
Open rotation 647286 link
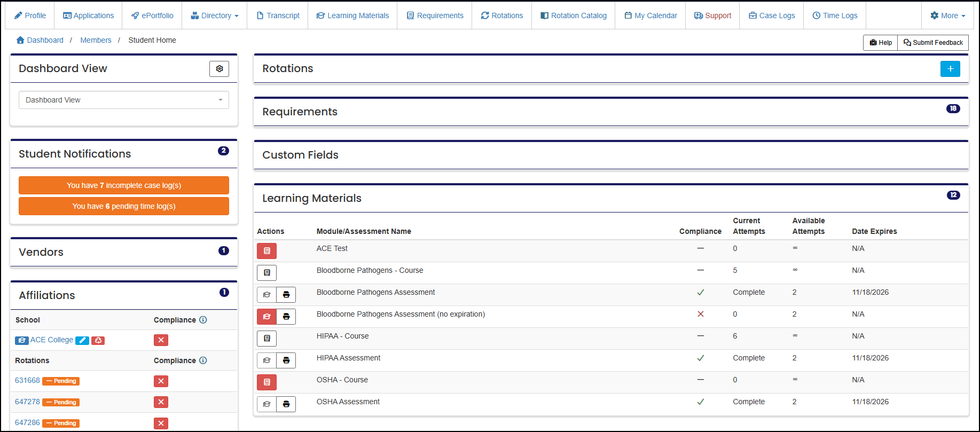pos(27,423)
